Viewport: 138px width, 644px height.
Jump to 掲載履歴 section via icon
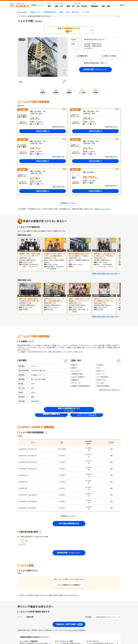[69, 92]
